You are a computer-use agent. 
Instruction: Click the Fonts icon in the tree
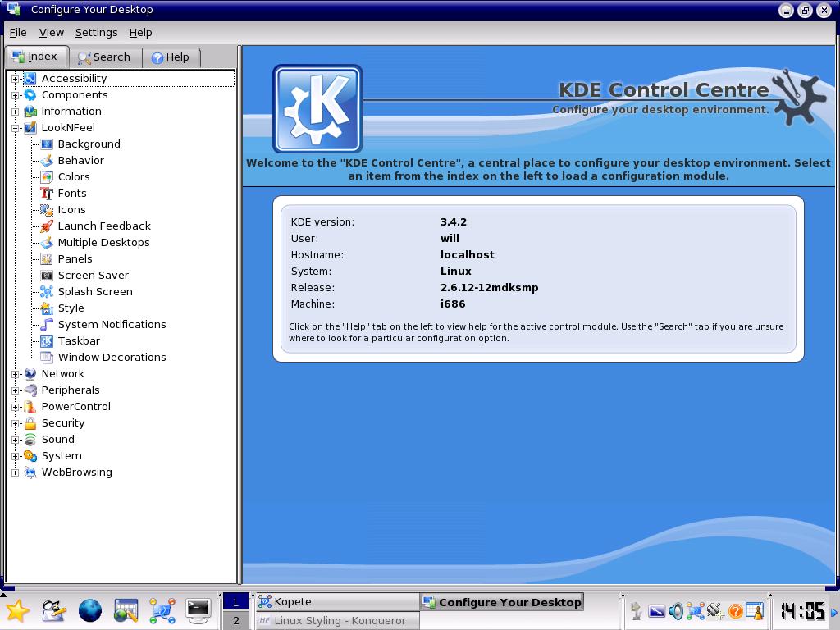point(47,194)
